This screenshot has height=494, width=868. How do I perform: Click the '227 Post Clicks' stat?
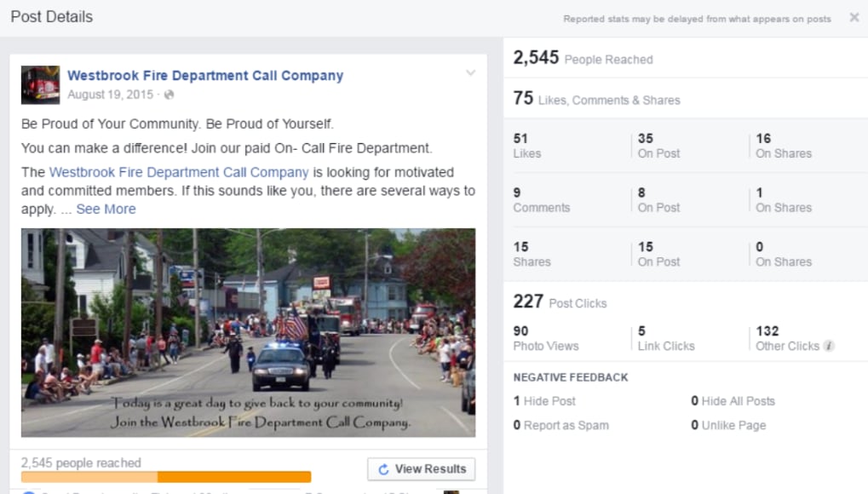tap(560, 302)
